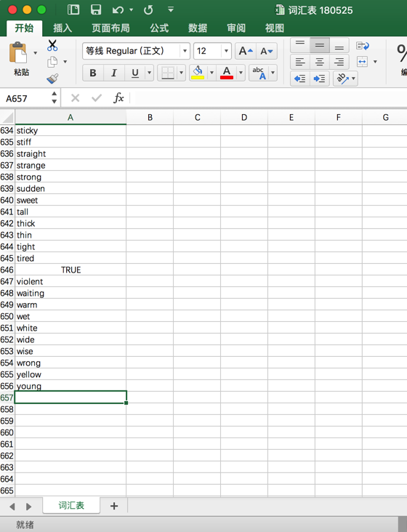Decrease font size with small A icon
This screenshot has height=532, width=407.
coord(267,51)
